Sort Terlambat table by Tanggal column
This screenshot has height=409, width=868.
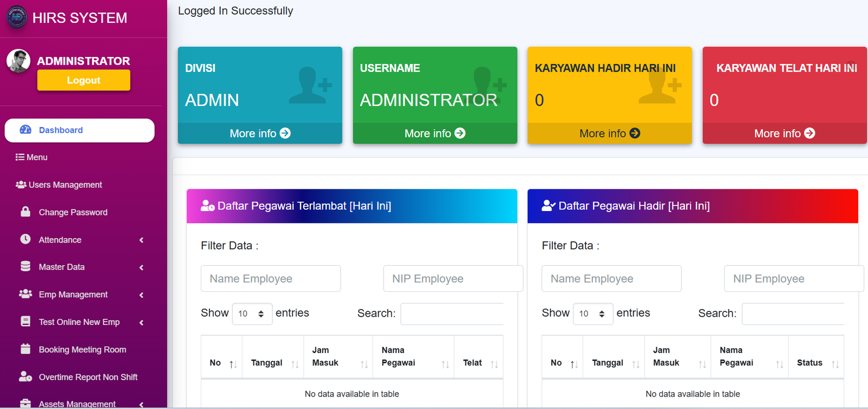273,357
